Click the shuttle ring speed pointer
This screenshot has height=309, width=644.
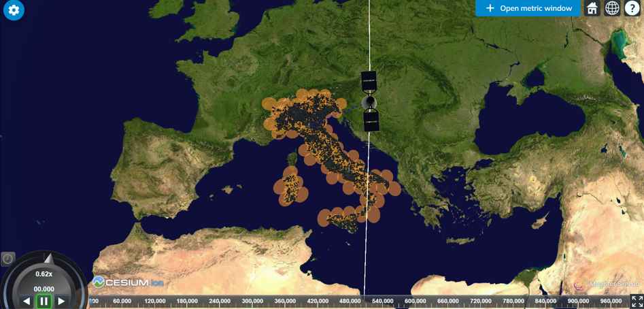coord(48,259)
